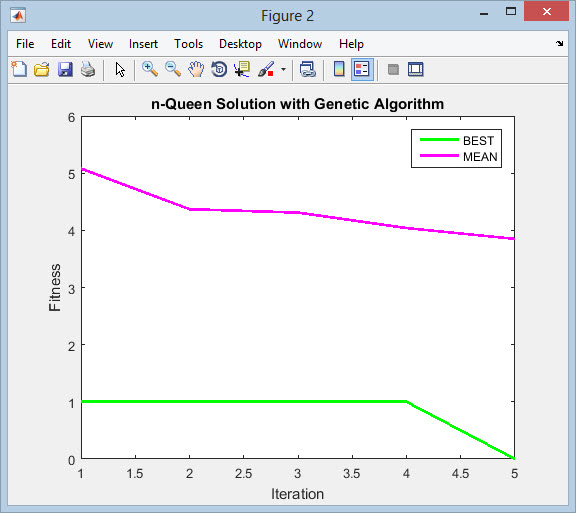Select the Zoom Out magnifier tool
Screen dimensions: 576x513
click(x=173, y=69)
